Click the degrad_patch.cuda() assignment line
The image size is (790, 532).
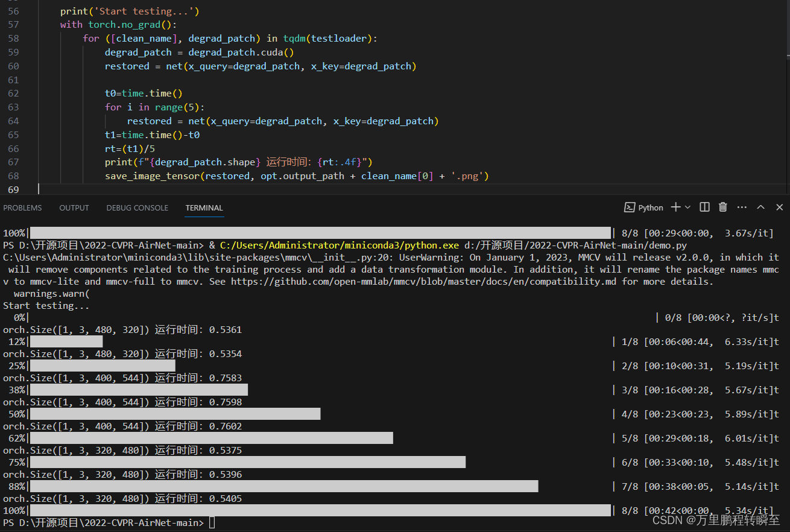[200, 52]
